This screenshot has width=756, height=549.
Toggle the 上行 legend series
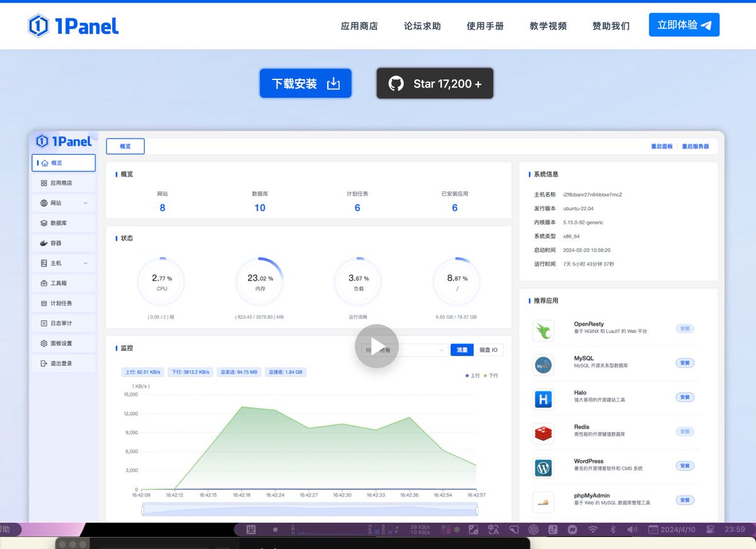[472, 375]
